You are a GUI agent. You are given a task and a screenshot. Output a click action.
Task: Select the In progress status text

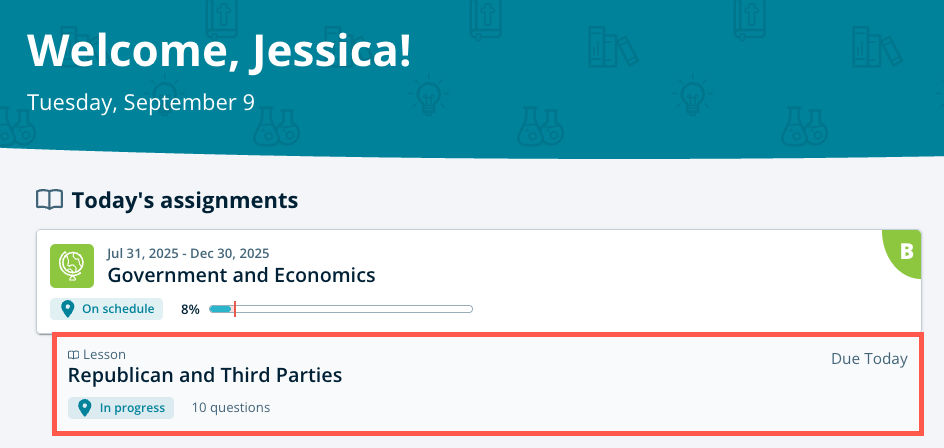134,408
